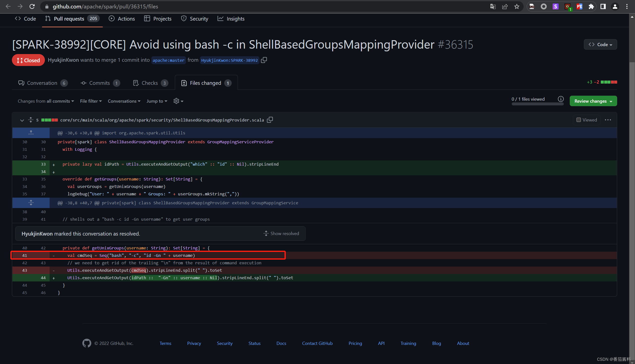Open the file's three-dot options menu

click(x=607, y=120)
